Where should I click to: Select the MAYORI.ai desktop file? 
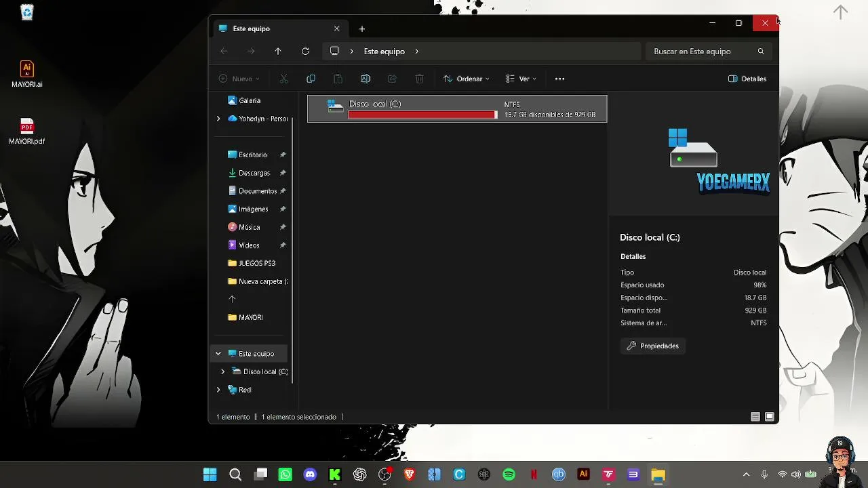pos(27,75)
